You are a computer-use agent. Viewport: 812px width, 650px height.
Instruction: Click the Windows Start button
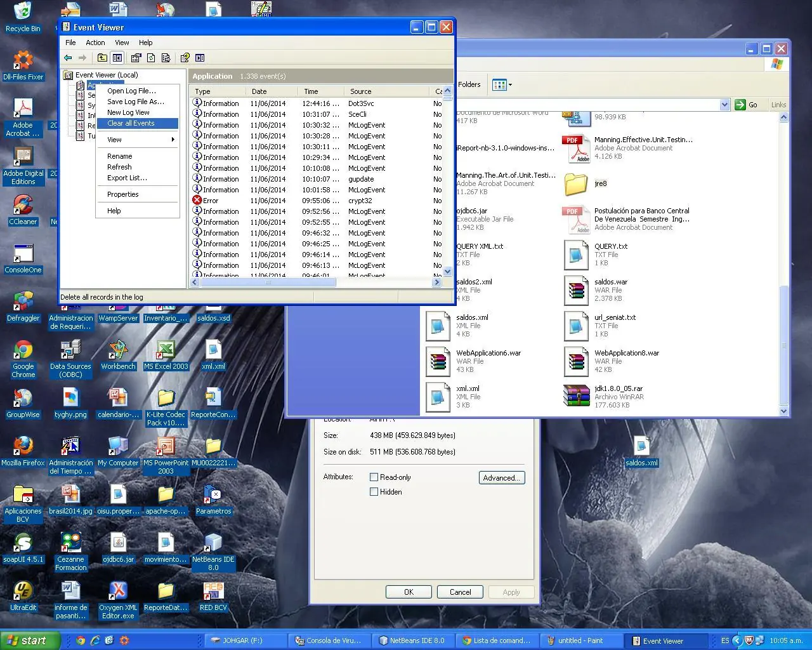tap(30, 640)
